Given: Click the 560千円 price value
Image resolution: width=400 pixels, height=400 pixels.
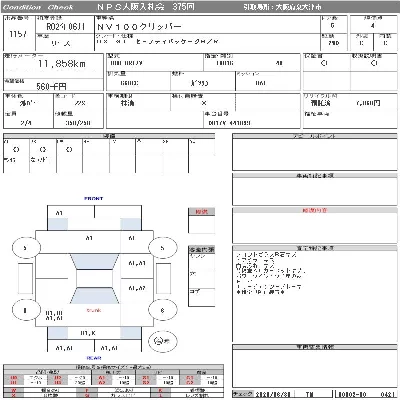Looking at the screenshot, I should [x=51, y=87].
